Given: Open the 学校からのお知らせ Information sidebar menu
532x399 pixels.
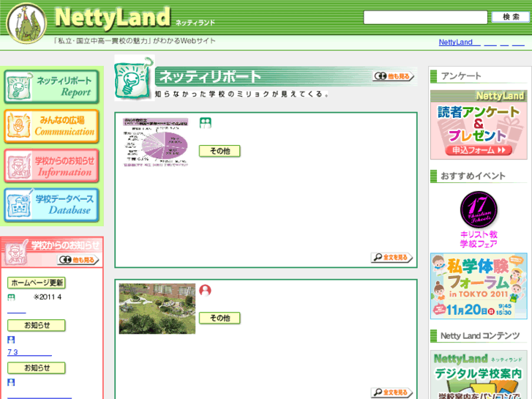Looking at the screenshot, I should coord(51,165).
